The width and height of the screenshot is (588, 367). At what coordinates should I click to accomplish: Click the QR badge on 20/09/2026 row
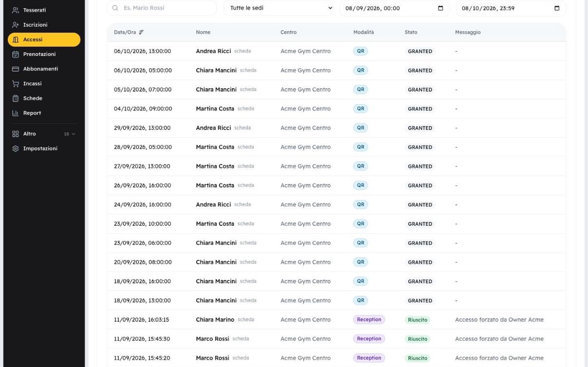(x=360, y=262)
